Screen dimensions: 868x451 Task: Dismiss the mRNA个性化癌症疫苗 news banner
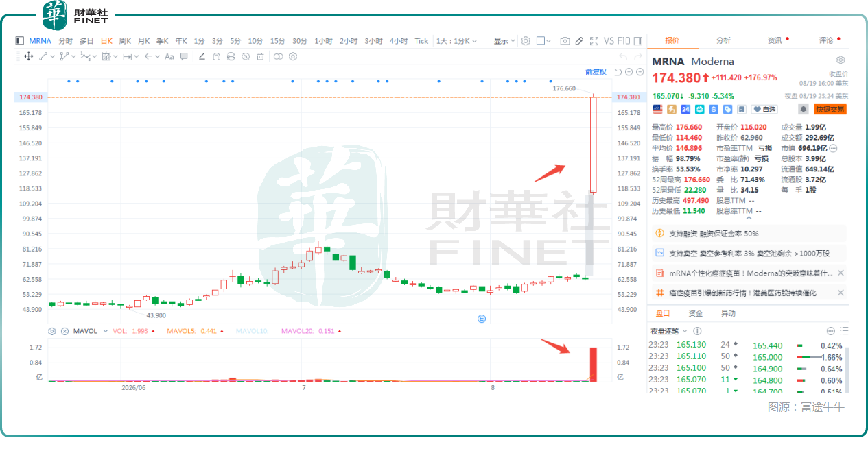(x=841, y=273)
